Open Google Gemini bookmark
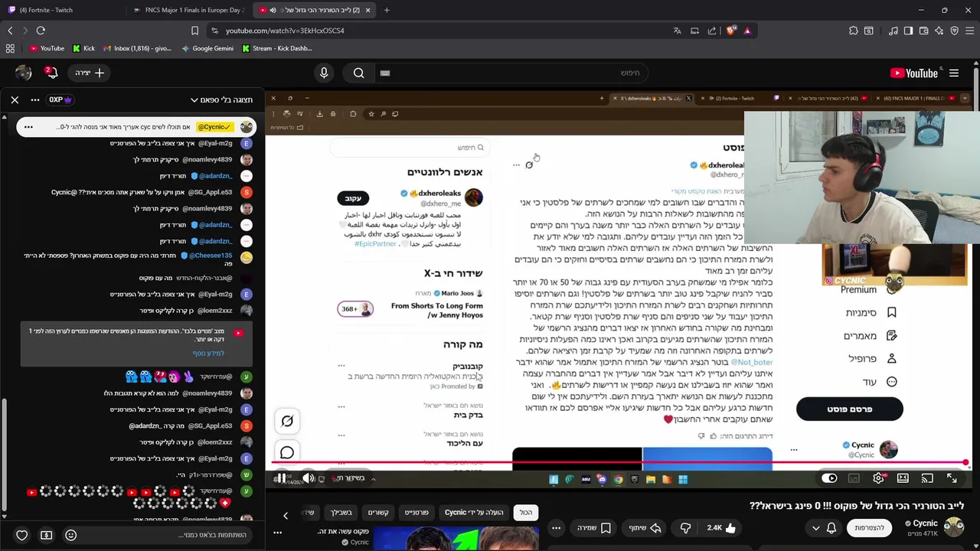 [207, 48]
